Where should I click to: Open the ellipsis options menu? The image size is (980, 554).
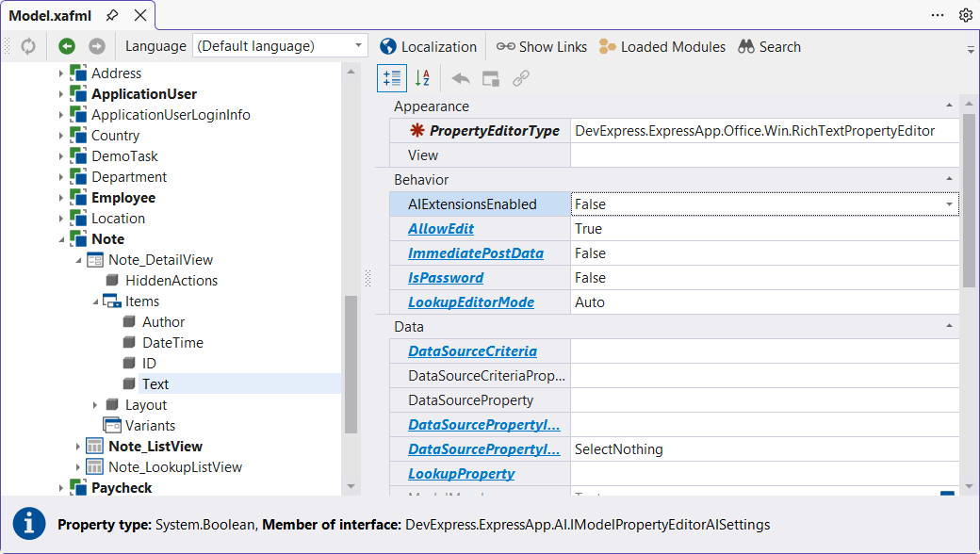point(938,15)
